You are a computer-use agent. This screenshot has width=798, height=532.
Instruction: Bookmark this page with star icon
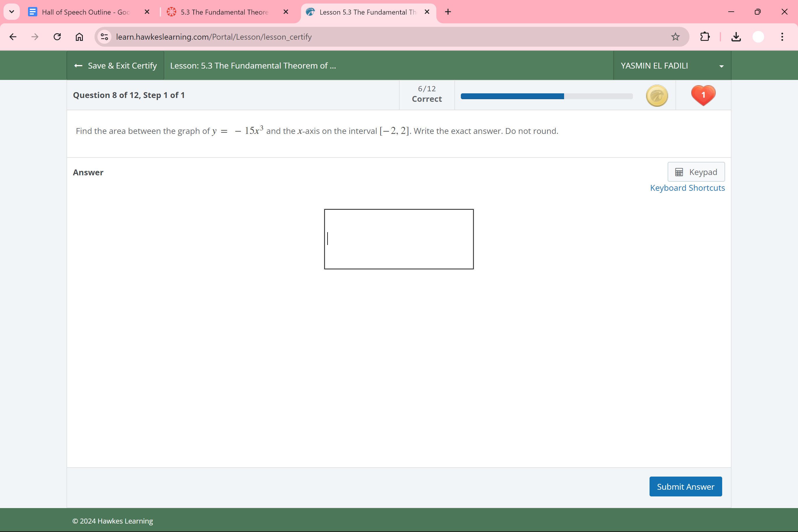(675, 37)
